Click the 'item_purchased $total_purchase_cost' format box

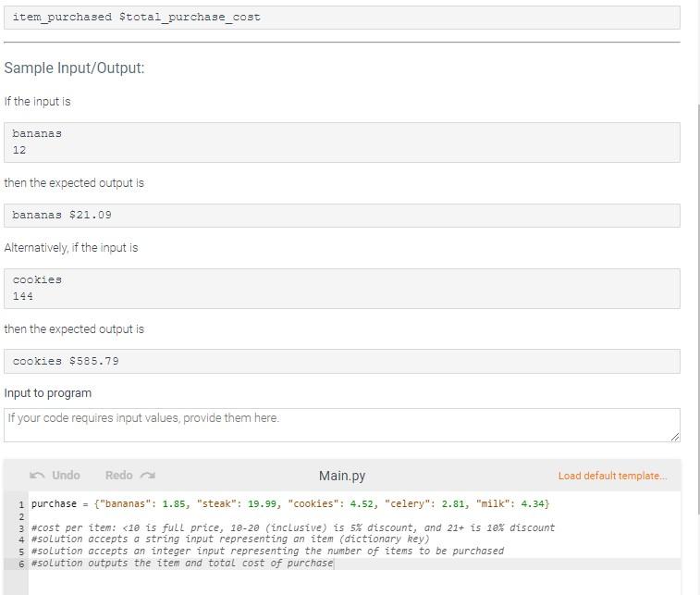click(342, 18)
